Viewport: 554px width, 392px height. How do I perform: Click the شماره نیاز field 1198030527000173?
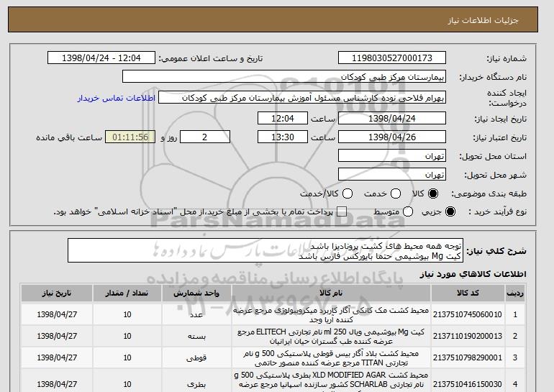pos(392,58)
